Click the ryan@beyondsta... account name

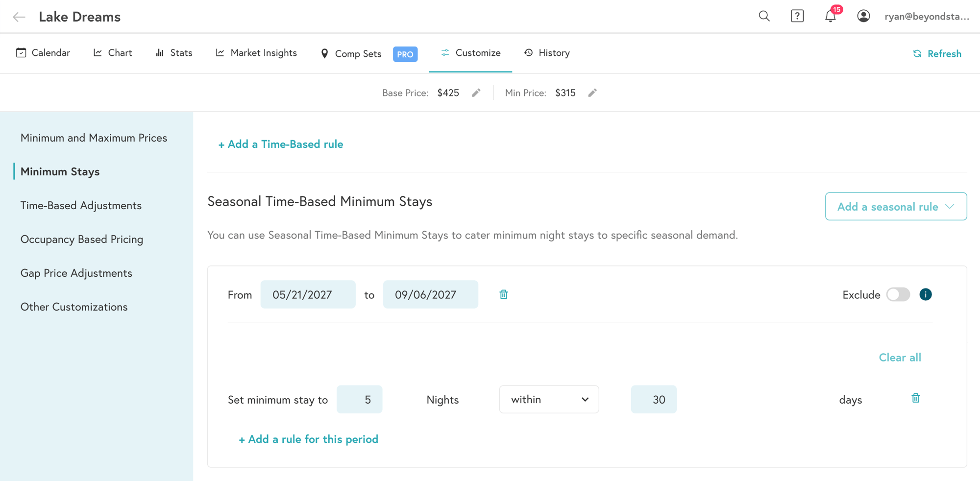pos(927,16)
